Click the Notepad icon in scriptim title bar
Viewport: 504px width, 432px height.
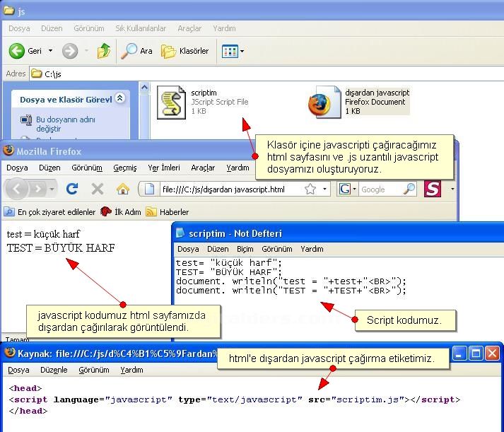[x=180, y=233]
